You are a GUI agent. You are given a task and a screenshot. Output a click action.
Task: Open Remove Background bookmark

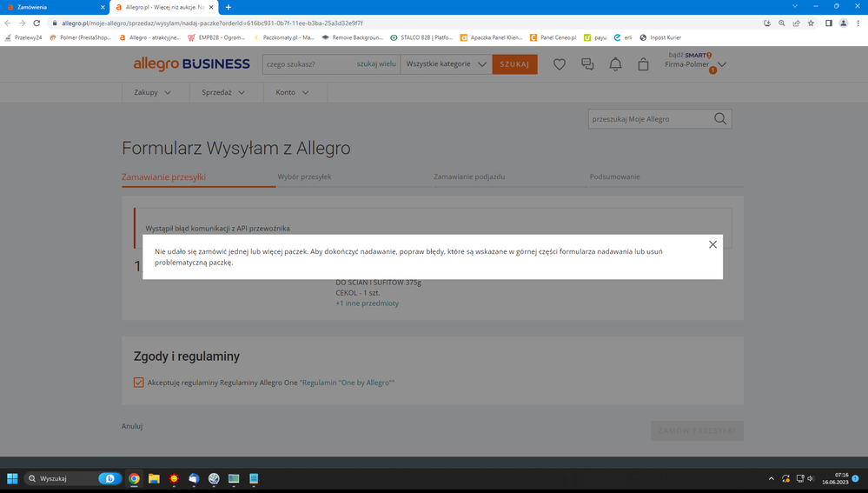(x=353, y=37)
